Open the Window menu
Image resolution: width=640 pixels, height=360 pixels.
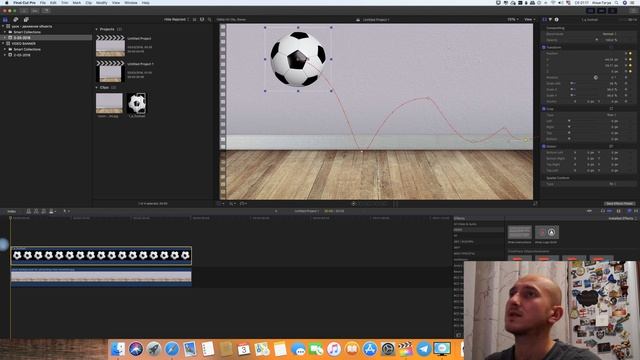[x=131, y=3]
